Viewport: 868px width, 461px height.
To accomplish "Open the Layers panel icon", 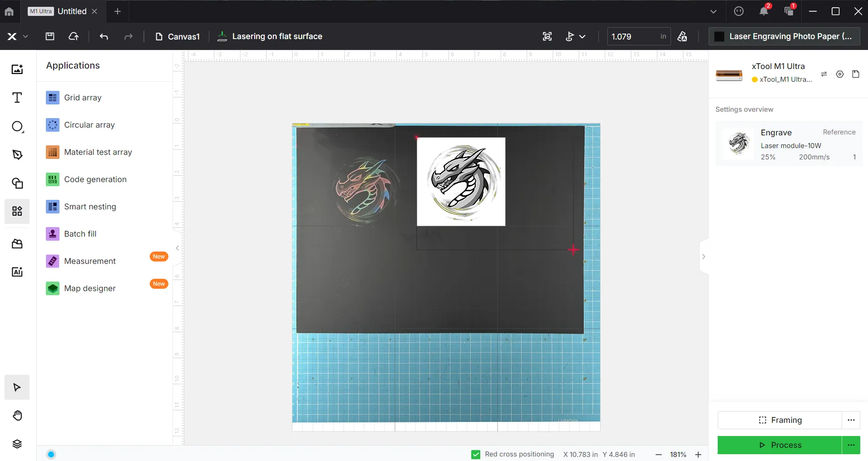I will [17, 444].
